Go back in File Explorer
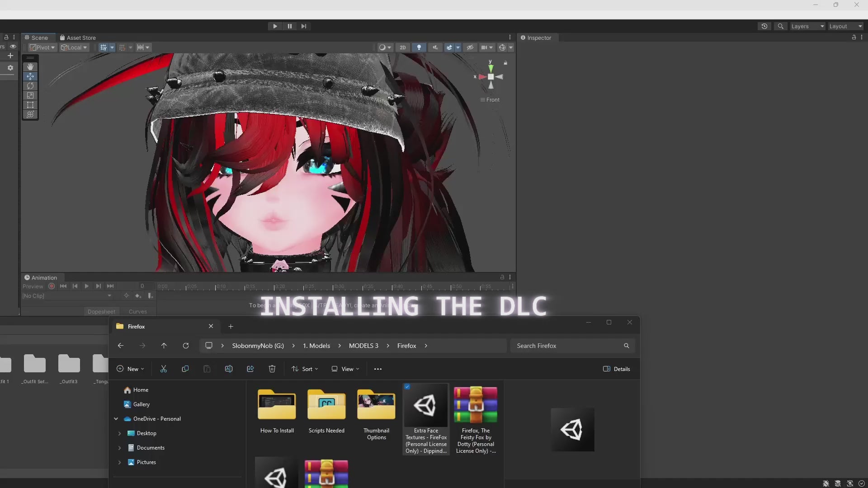 (121, 346)
